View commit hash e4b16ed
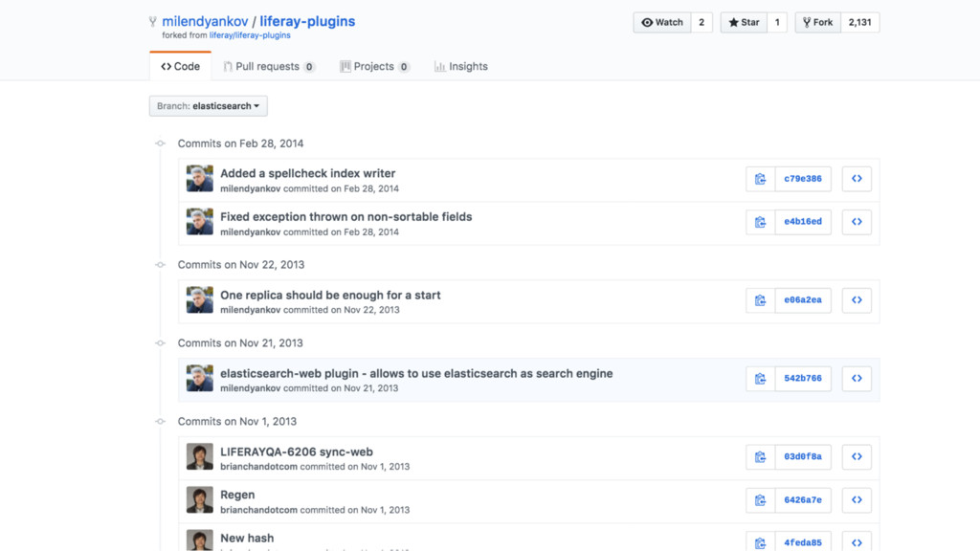Image resolution: width=980 pixels, height=551 pixels. [x=803, y=222]
